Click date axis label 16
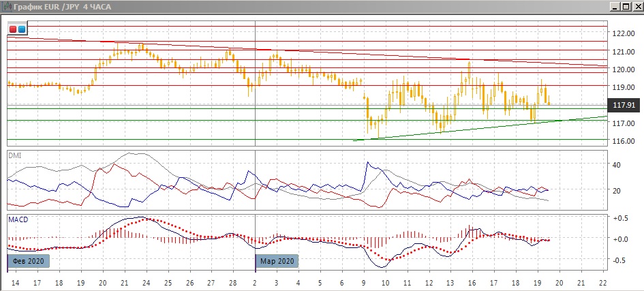The width and height of the screenshot is (644, 291). pyautogui.click(x=472, y=283)
